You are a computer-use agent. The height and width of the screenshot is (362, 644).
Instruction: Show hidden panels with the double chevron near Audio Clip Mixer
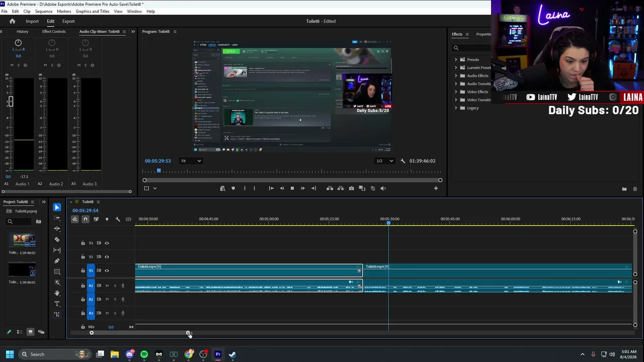(133, 31)
